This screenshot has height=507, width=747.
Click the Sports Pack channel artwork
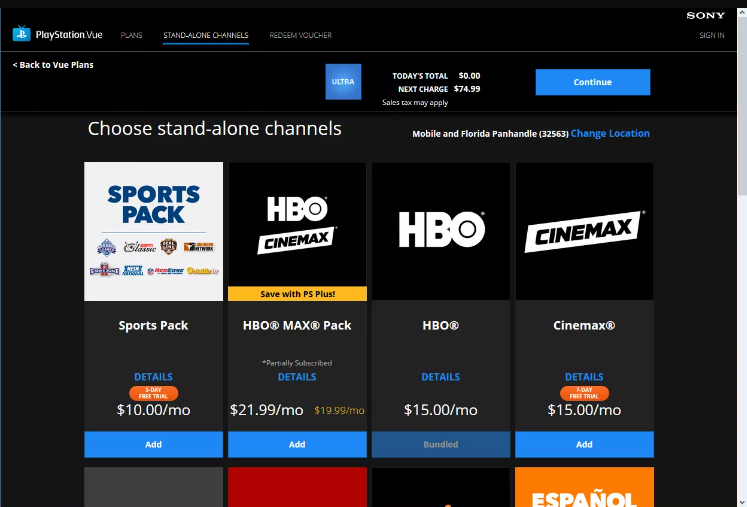tap(153, 231)
